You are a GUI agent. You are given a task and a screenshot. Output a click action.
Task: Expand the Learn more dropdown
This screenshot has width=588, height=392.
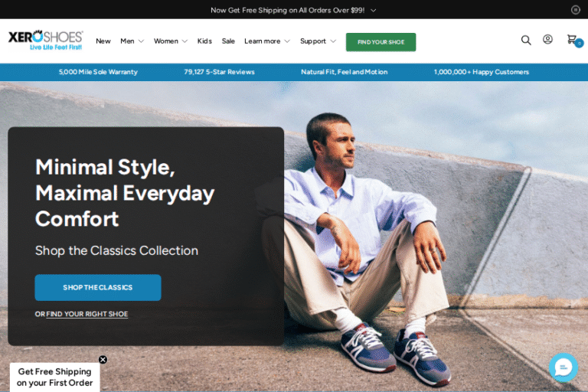266,41
